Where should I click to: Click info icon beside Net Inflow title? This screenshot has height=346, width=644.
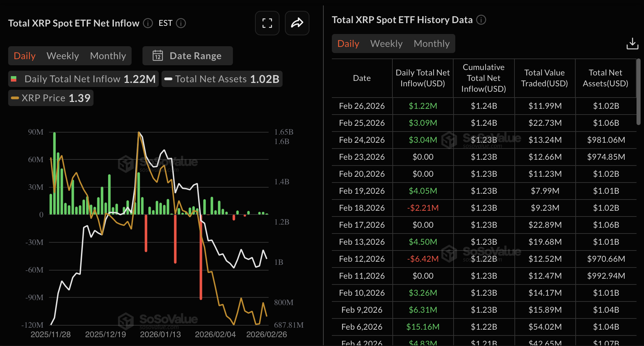pyautogui.click(x=148, y=23)
